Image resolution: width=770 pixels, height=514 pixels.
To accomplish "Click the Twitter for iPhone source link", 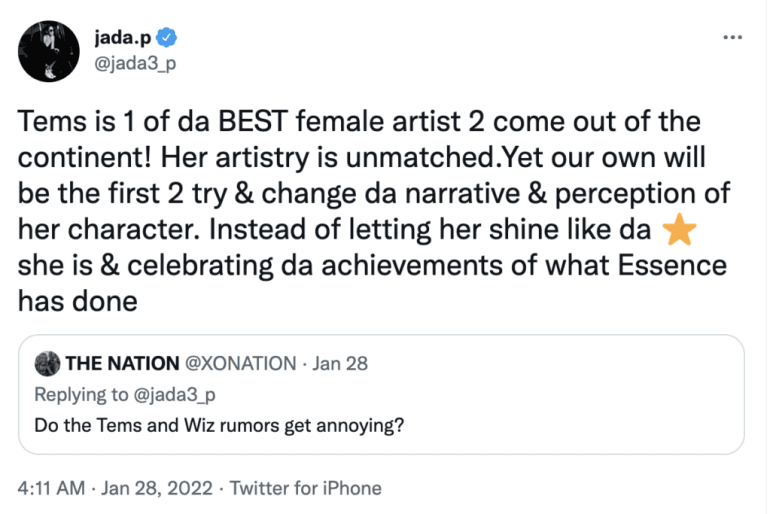I will coord(305,488).
